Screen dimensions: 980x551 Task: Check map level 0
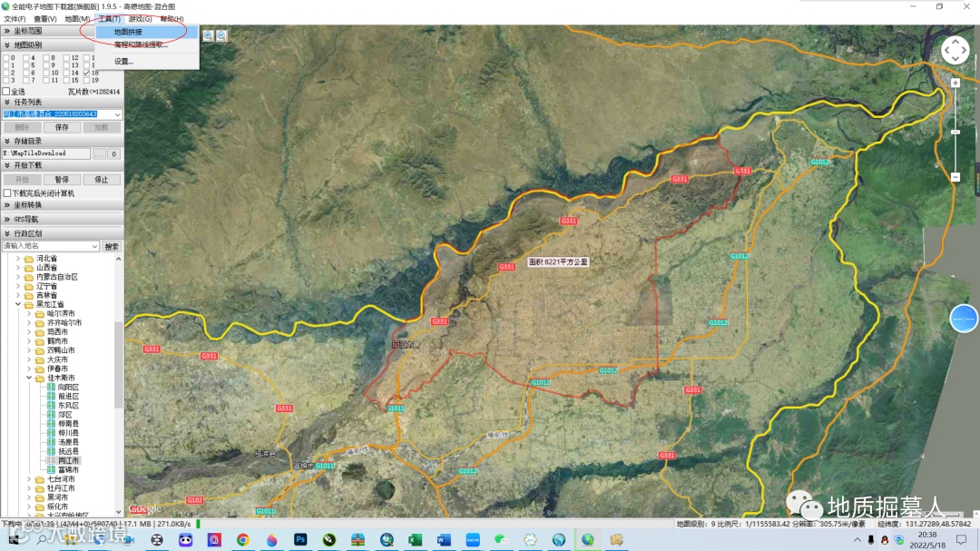click(x=5, y=57)
